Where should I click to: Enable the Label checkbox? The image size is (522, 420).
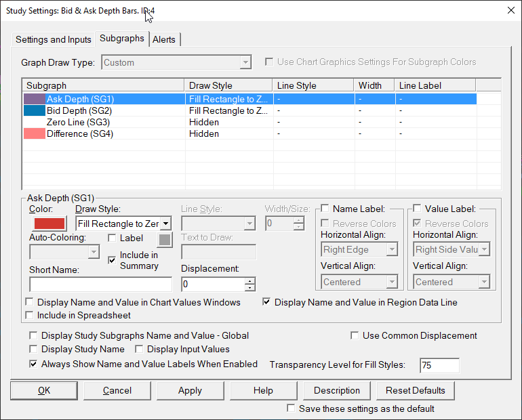coord(112,238)
